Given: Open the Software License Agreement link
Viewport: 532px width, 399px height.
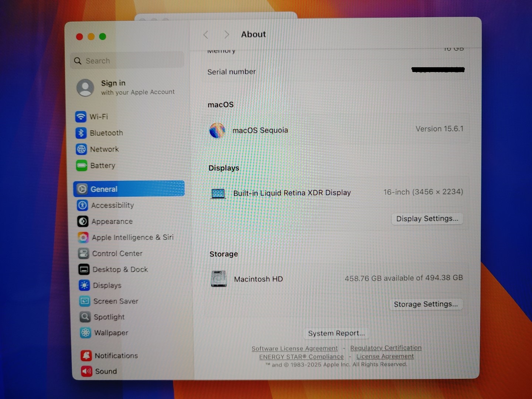Looking at the screenshot, I should pos(294,348).
